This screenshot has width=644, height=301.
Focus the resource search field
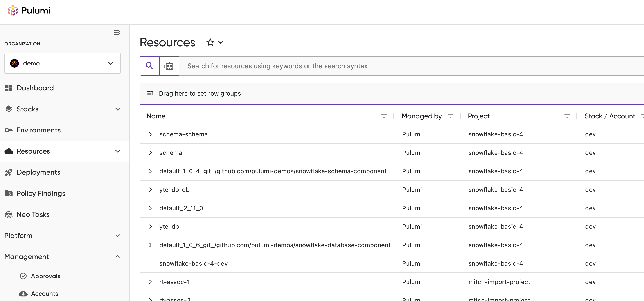point(412,66)
